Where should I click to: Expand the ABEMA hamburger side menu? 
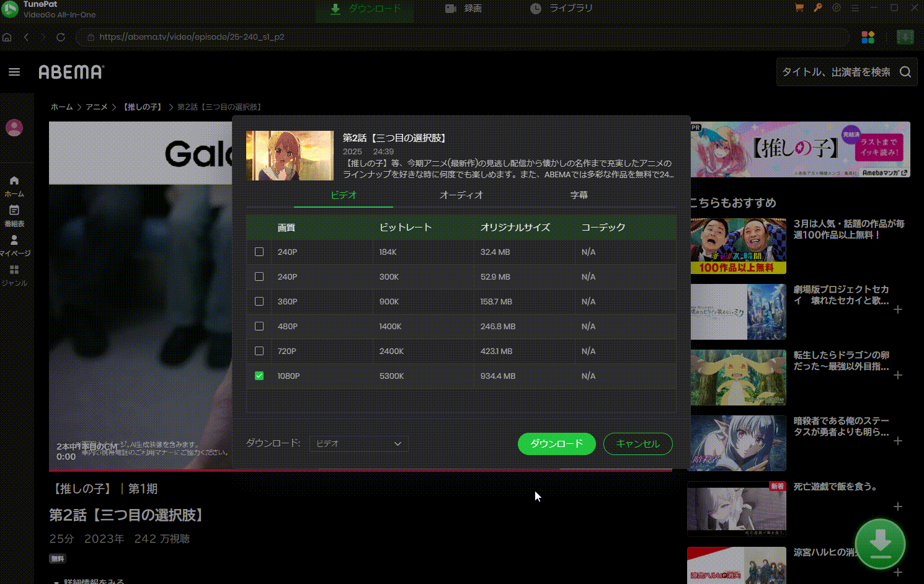14,72
